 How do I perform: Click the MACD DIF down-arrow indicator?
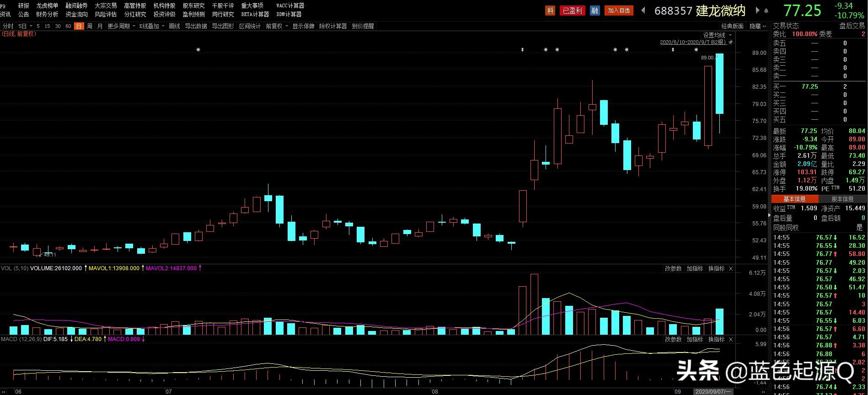point(71,339)
